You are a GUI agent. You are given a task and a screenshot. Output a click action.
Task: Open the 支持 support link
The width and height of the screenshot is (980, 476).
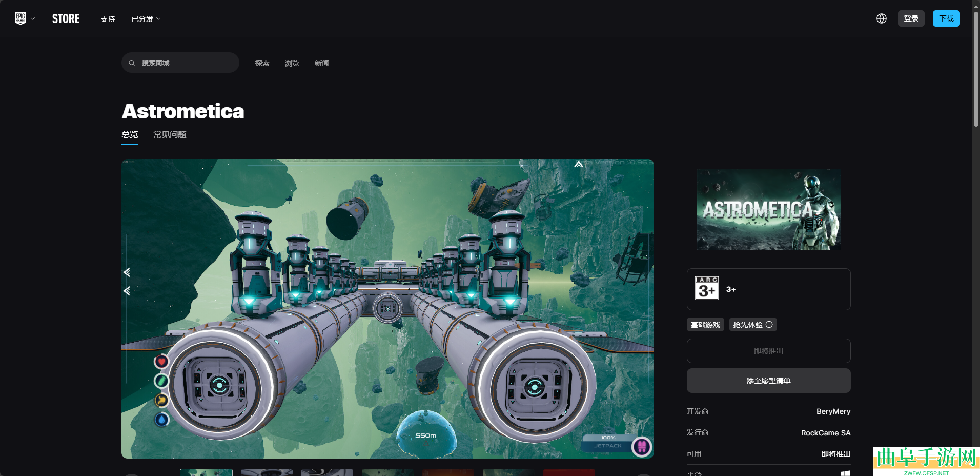click(x=108, y=19)
